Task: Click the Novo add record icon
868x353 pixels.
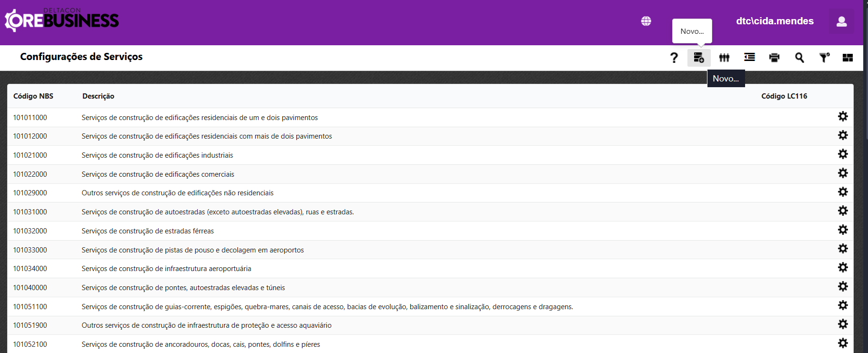Action: [x=699, y=58]
